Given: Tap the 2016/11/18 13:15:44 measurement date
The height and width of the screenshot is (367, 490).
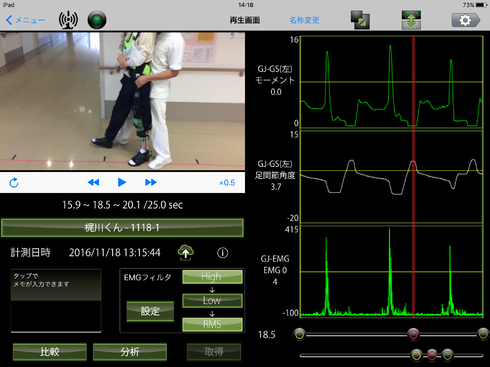Looking at the screenshot, I should [x=115, y=253].
